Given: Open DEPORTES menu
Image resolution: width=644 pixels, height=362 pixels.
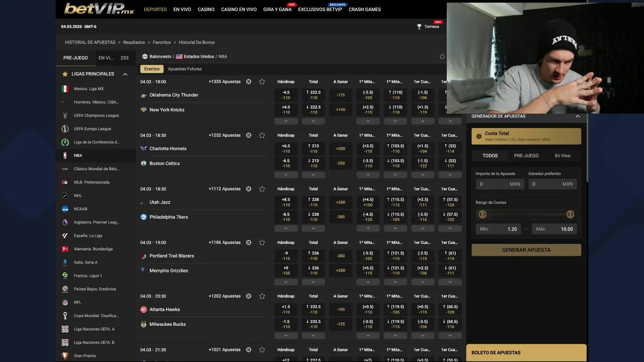Looking at the screenshot, I should click(155, 10).
